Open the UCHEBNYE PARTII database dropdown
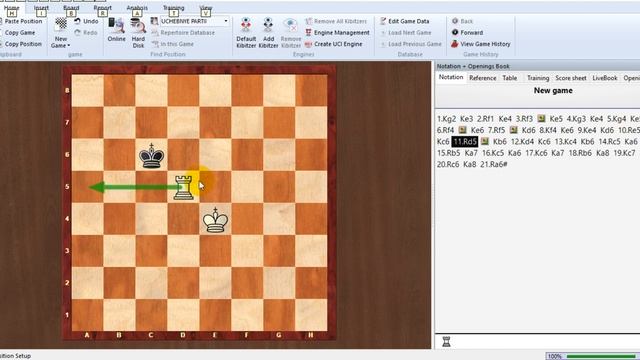This screenshot has width=640, height=360. click(226, 21)
